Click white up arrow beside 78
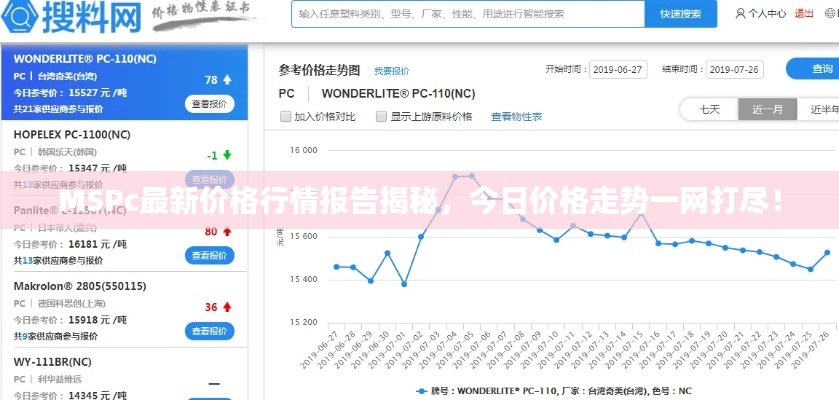839x400 pixels. coord(228,79)
